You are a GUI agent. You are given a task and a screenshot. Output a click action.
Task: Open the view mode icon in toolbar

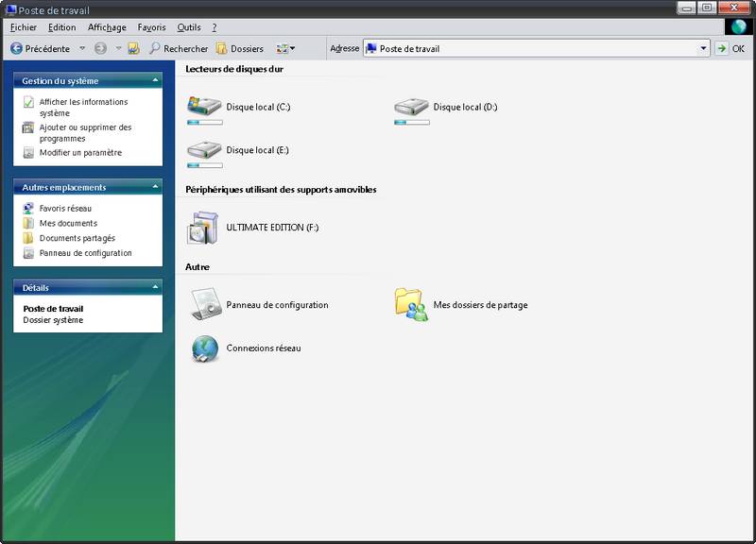point(282,49)
